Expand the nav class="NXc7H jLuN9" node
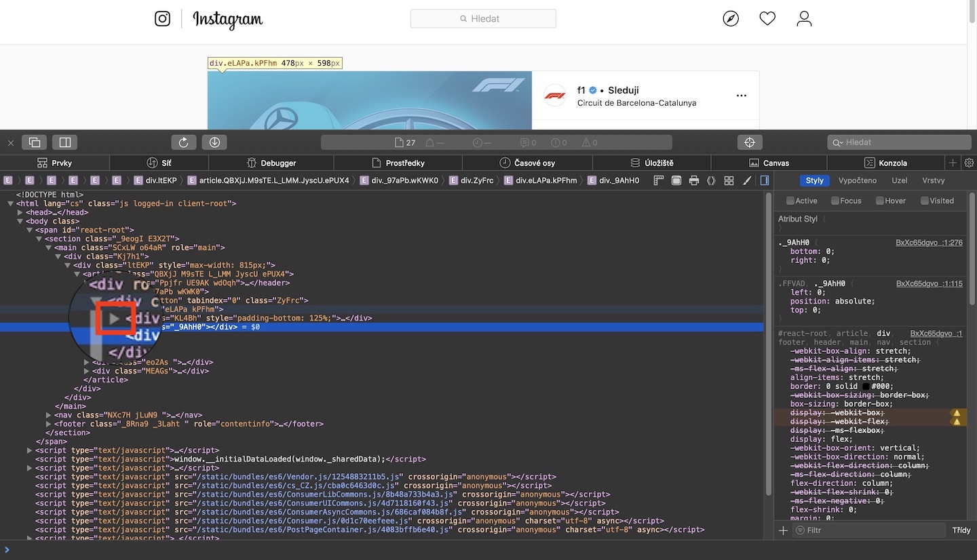 tap(49, 415)
